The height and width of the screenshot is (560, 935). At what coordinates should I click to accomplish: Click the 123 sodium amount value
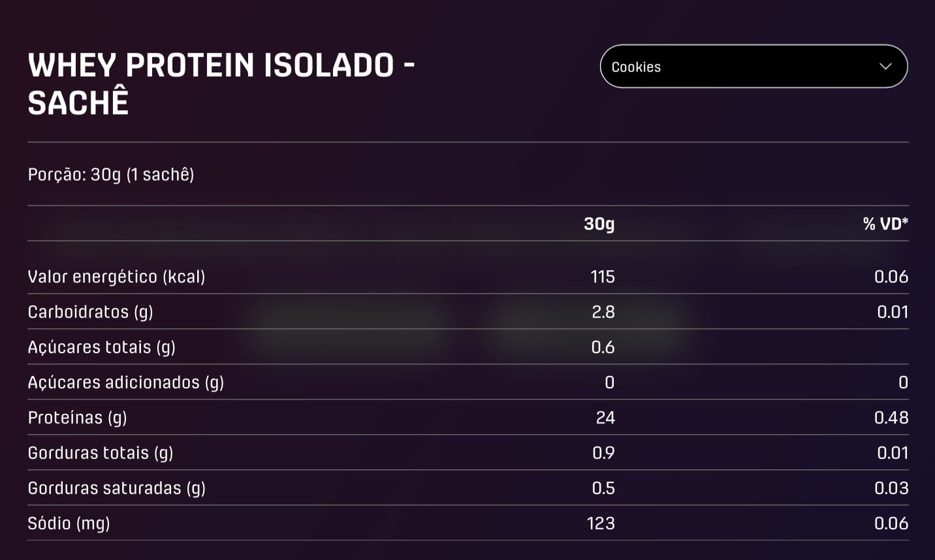[601, 523]
